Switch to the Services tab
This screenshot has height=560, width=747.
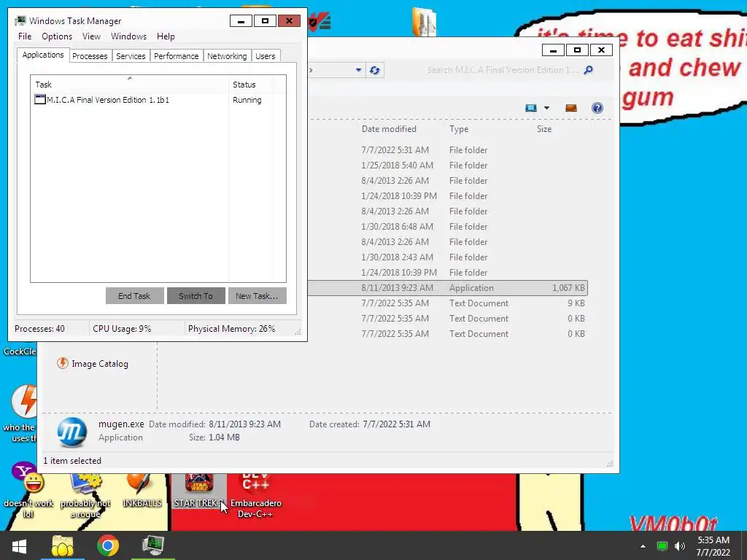(131, 56)
